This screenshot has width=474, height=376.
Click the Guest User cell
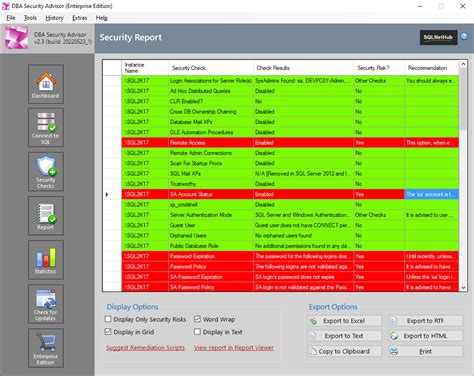(x=211, y=225)
